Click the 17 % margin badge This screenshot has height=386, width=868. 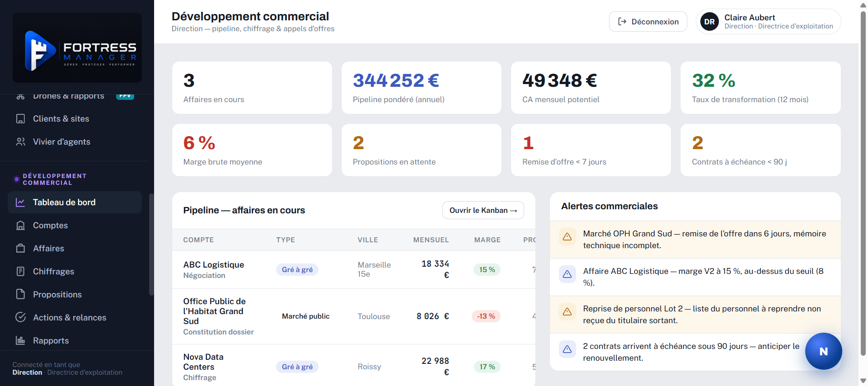[x=487, y=367]
